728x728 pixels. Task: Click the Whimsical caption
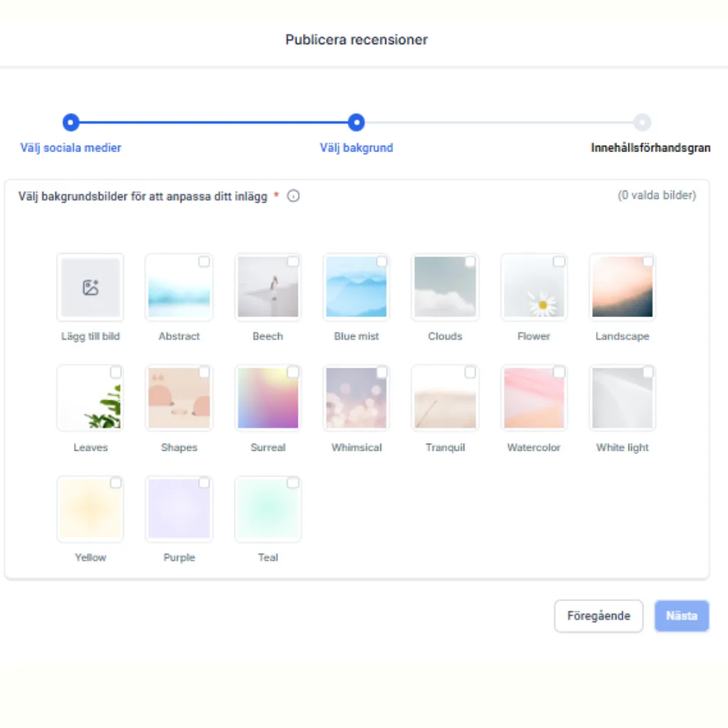click(x=357, y=448)
